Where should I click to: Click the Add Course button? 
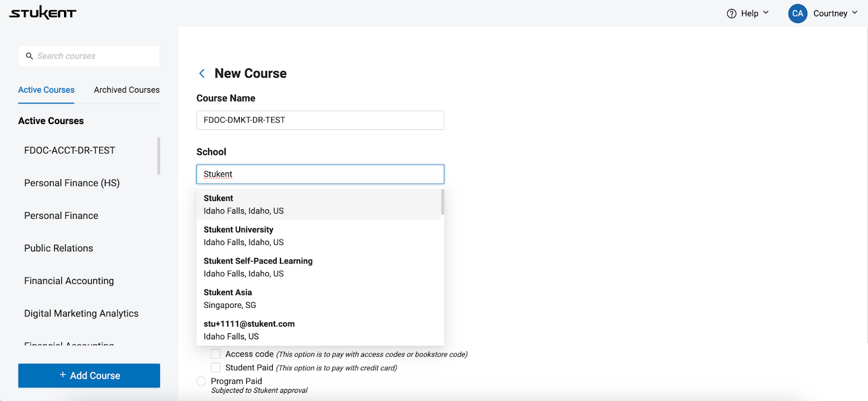tap(89, 376)
